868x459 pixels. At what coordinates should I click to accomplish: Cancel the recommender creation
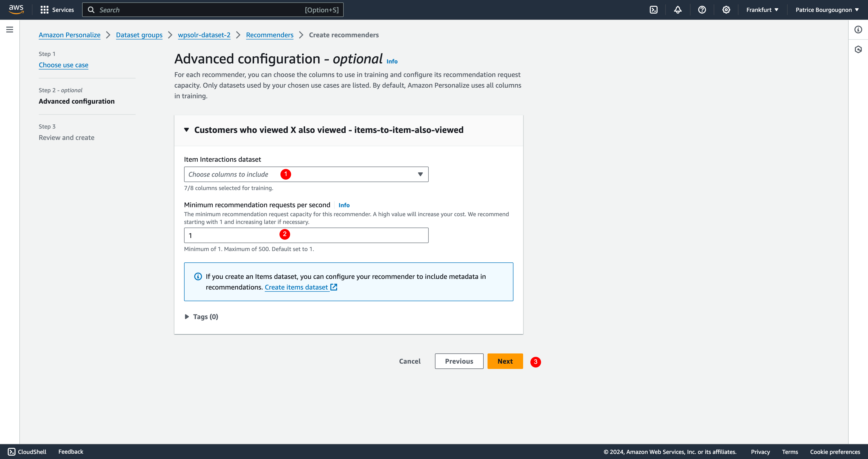[x=410, y=361]
